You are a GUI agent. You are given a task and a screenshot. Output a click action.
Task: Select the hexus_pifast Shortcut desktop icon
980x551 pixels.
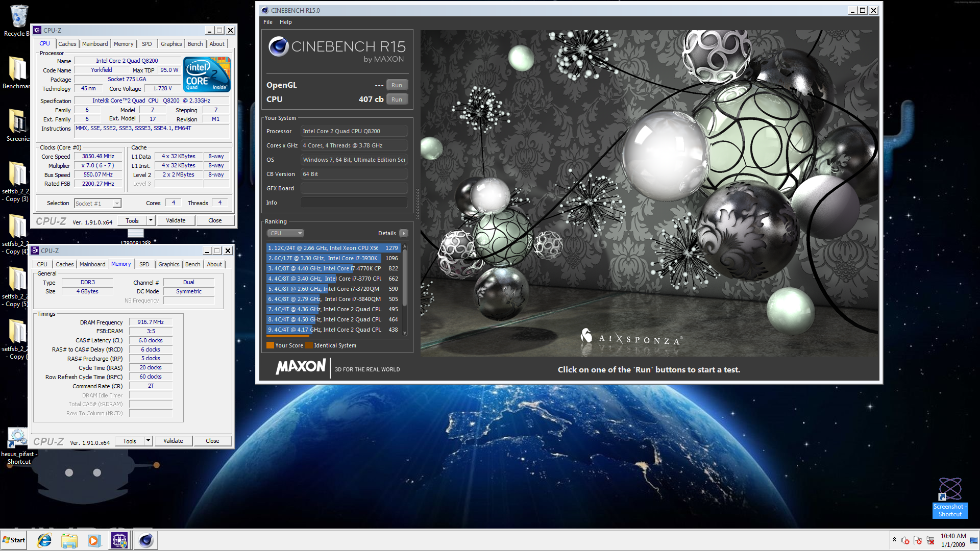pyautogui.click(x=19, y=446)
